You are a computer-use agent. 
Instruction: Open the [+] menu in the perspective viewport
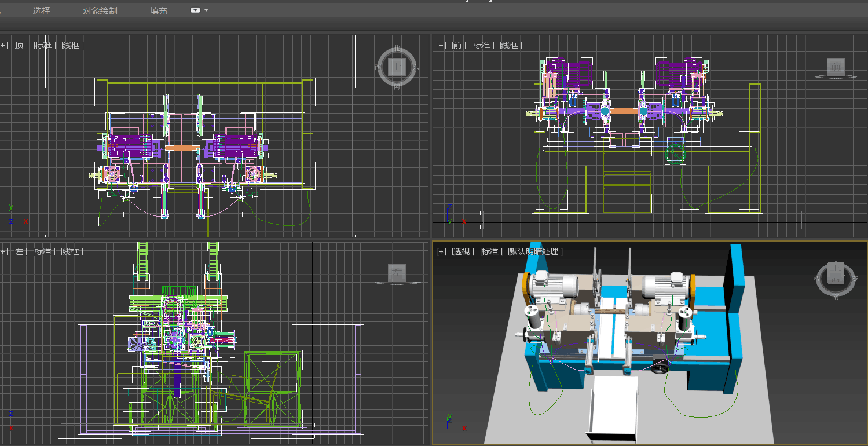click(441, 251)
